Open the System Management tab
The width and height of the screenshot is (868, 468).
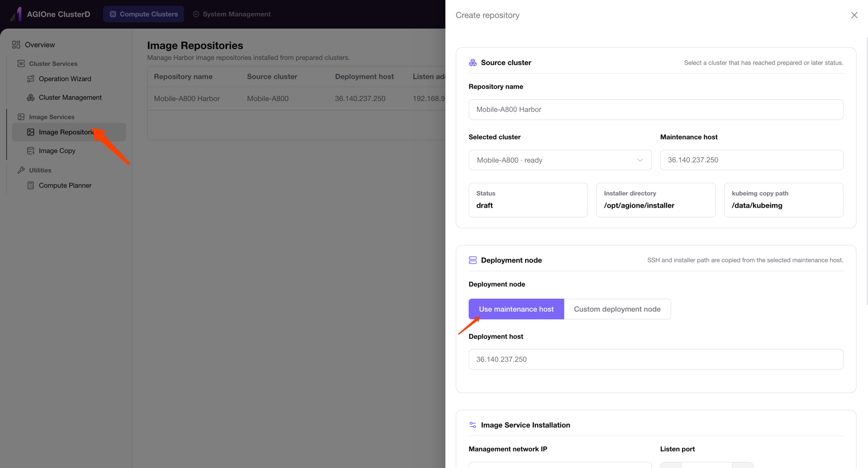(232, 14)
